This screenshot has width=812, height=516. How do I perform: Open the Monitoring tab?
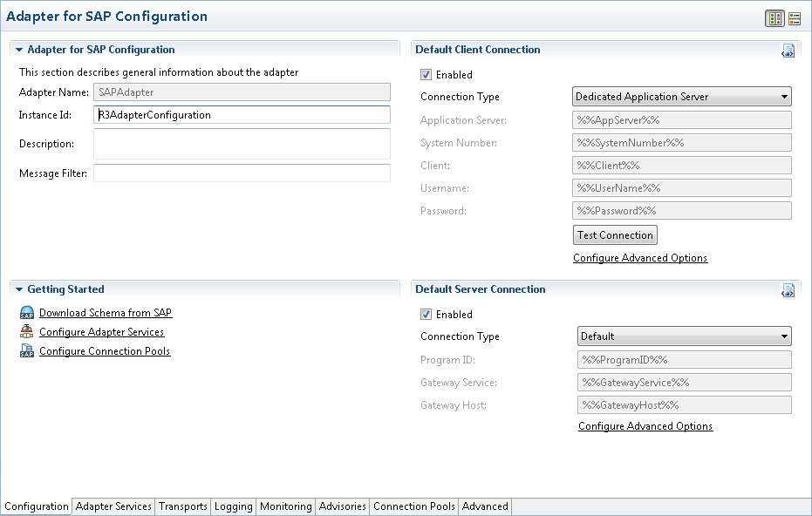click(x=285, y=506)
